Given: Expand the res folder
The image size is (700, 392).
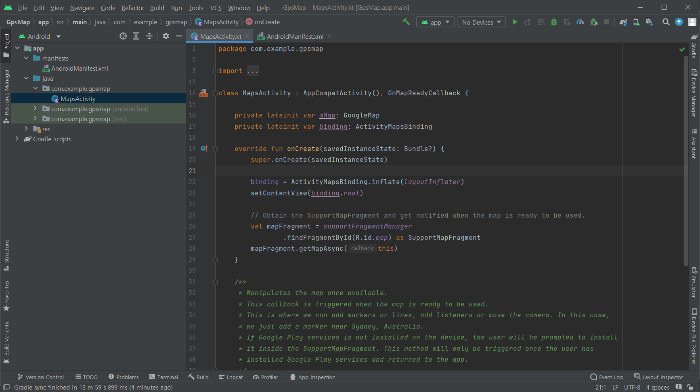Looking at the screenshot, I should click(x=26, y=129).
